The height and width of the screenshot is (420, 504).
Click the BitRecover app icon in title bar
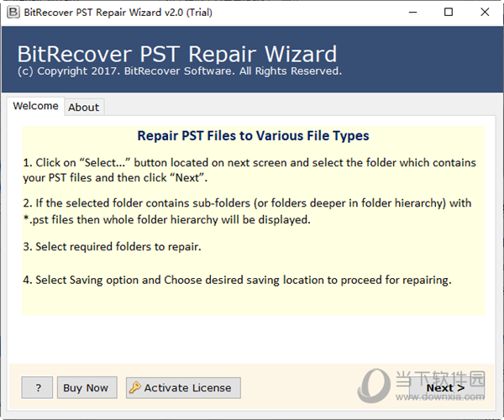(x=13, y=13)
